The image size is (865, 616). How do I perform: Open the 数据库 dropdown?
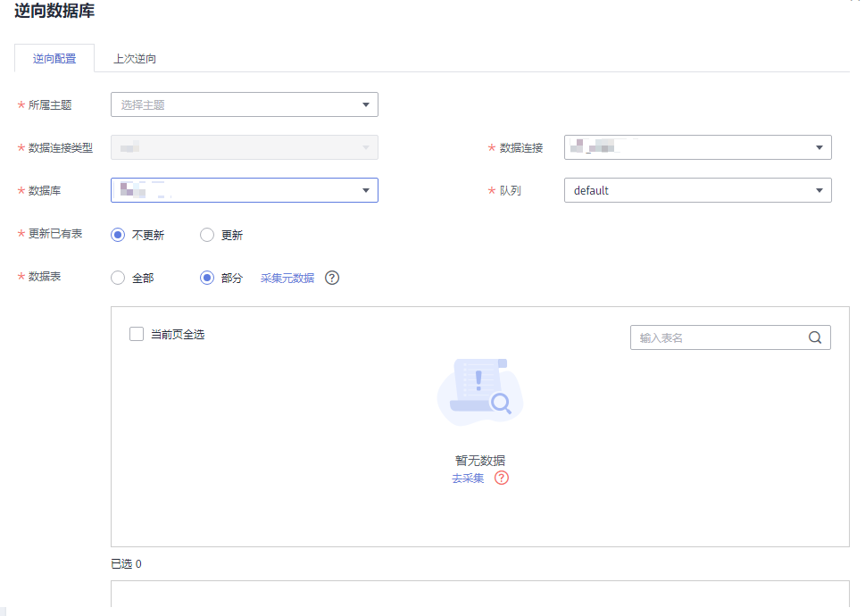point(244,190)
